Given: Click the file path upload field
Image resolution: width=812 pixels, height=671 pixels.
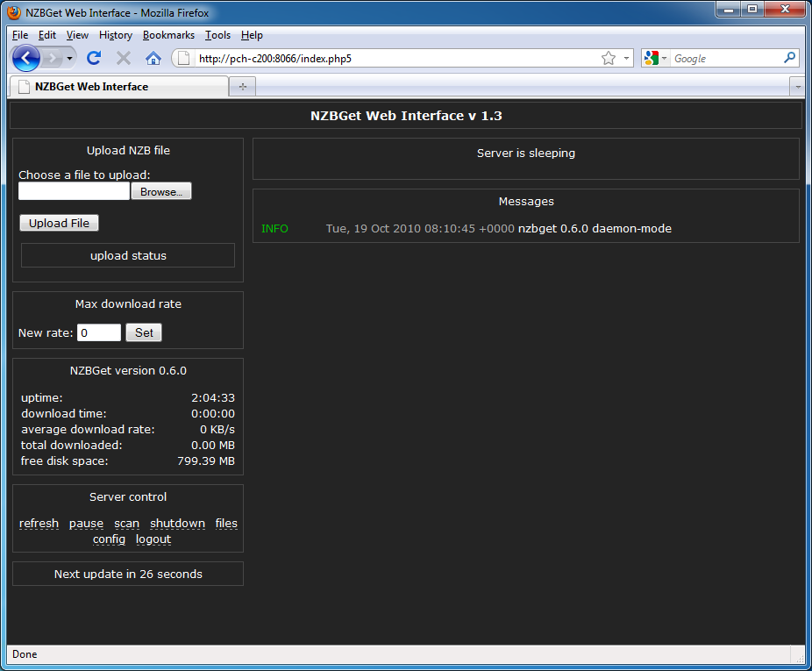Looking at the screenshot, I should (74, 191).
